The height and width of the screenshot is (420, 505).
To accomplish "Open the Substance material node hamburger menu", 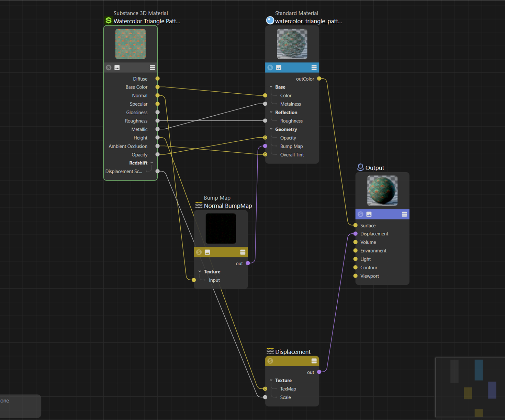I will 153,68.
